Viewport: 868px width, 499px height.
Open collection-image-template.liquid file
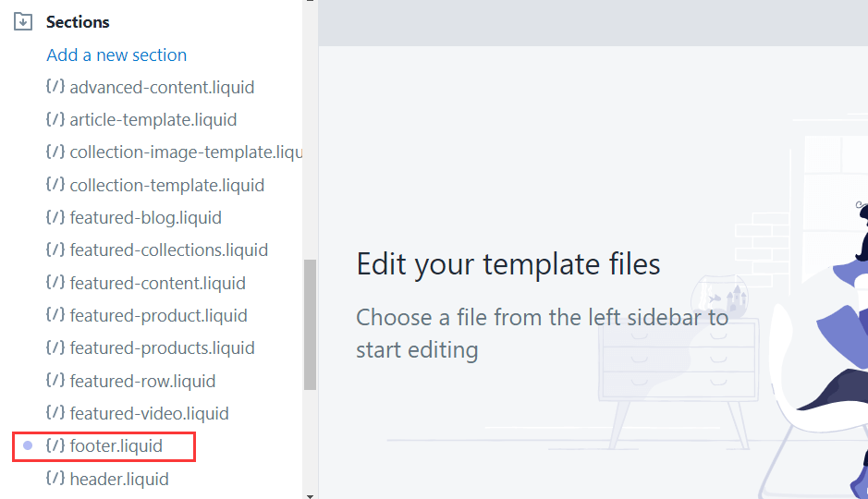tap(175, 152)
